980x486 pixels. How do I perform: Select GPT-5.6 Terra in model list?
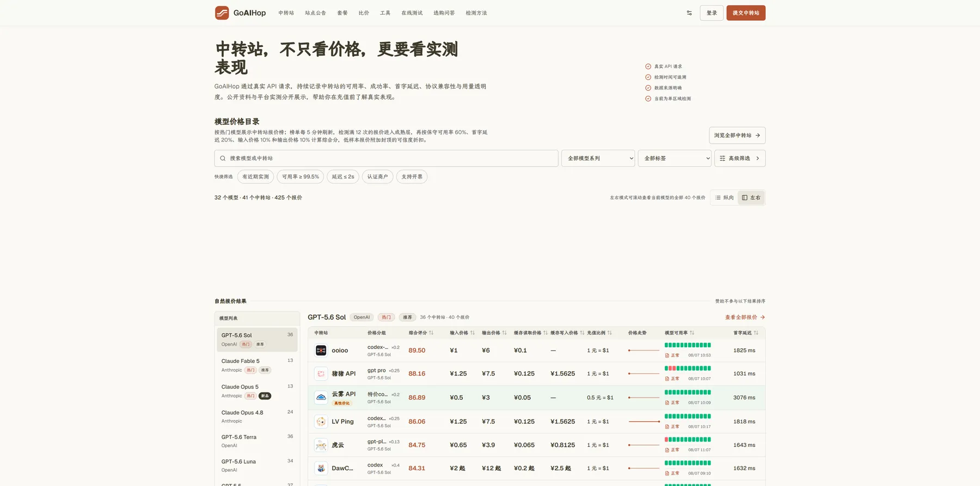257,441
